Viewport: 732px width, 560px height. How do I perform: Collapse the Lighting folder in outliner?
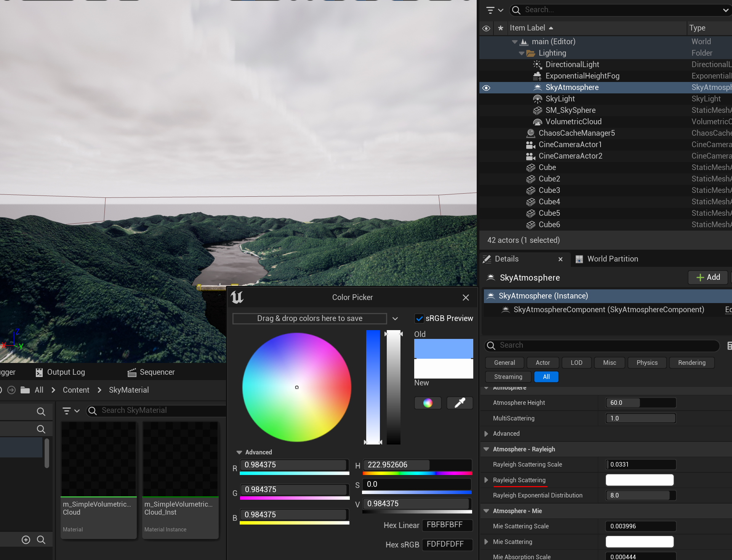click(x=521, y=53)
